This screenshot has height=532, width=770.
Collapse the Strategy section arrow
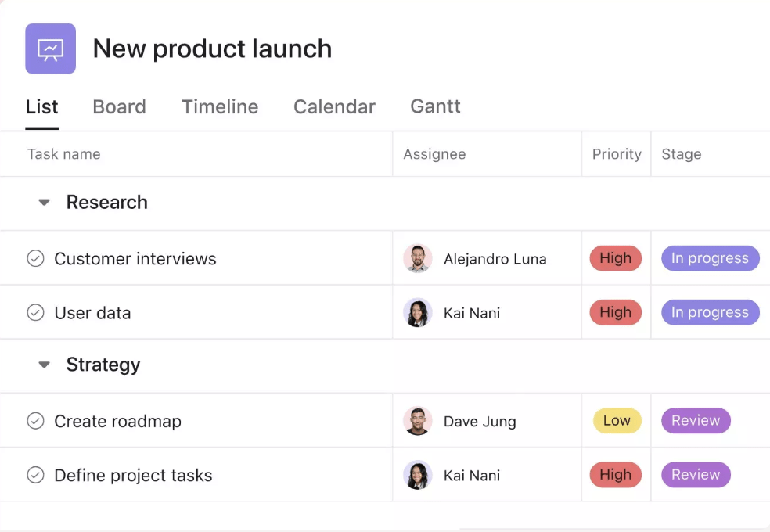[44, 365]
